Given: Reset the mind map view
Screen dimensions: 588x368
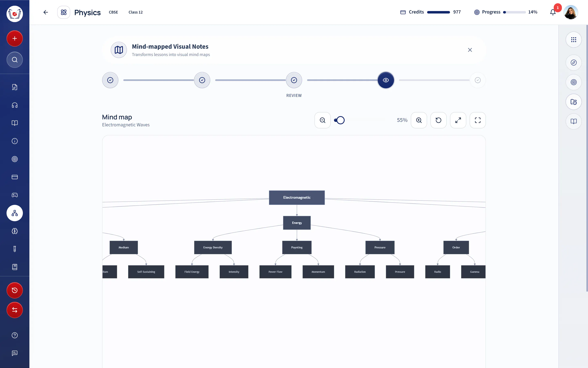Looking at the screenshot, I should point(438,120).
